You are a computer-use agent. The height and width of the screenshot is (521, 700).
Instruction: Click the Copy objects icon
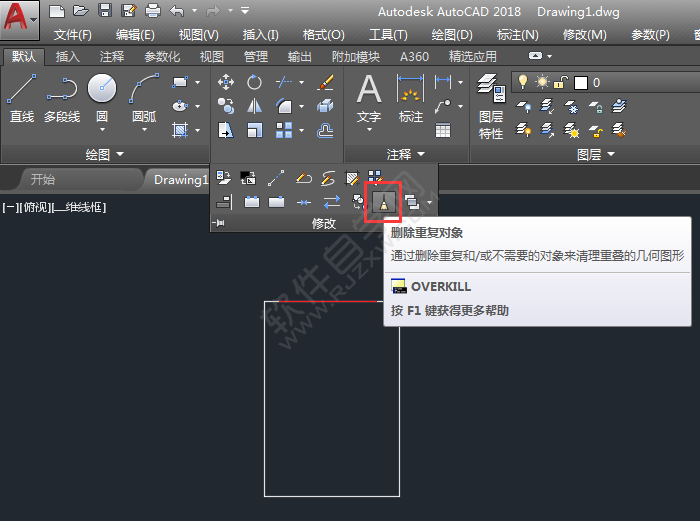226,106
